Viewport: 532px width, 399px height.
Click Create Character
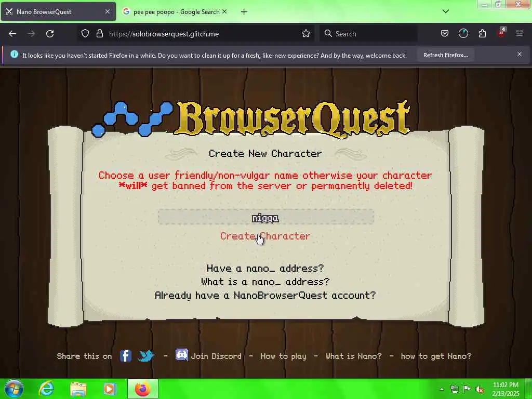(265, 236)
